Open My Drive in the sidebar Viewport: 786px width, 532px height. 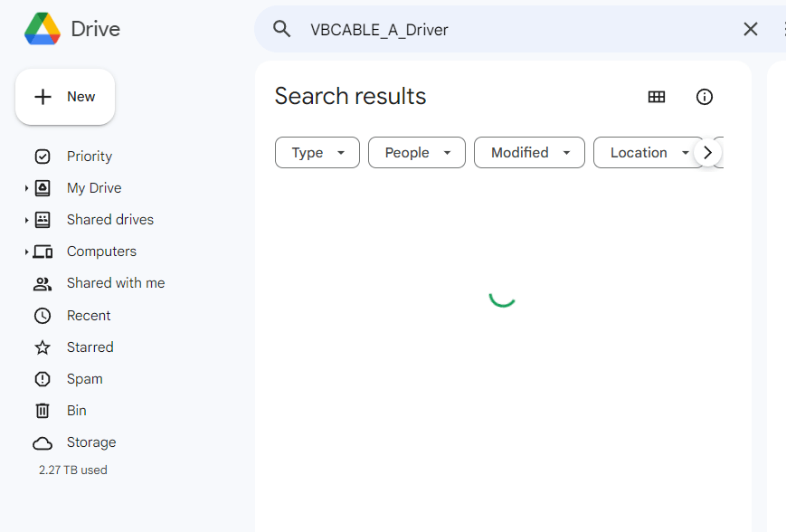(94, 188)
